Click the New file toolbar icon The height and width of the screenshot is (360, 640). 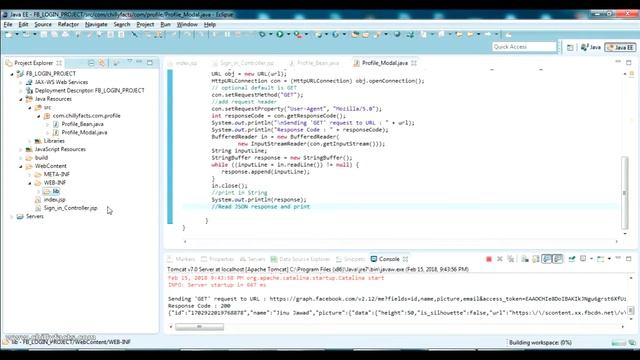point(8,35)
